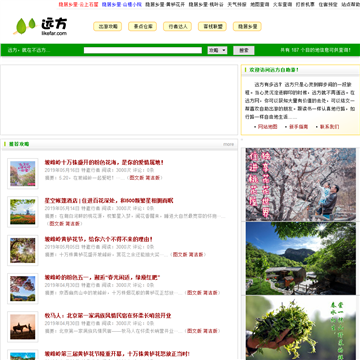Open the 桃叶谷 link in top bar
This screenshot has width=360, height=360.
coord(206,5)
